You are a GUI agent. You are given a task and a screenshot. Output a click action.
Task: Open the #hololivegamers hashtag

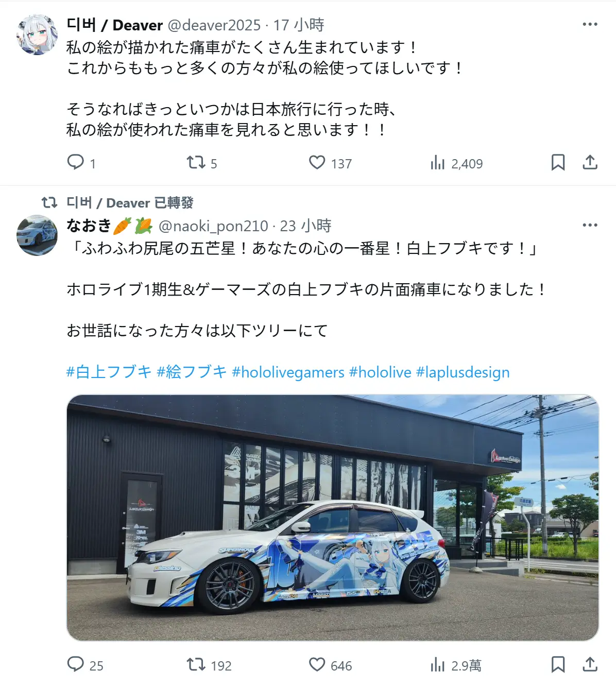288,372
